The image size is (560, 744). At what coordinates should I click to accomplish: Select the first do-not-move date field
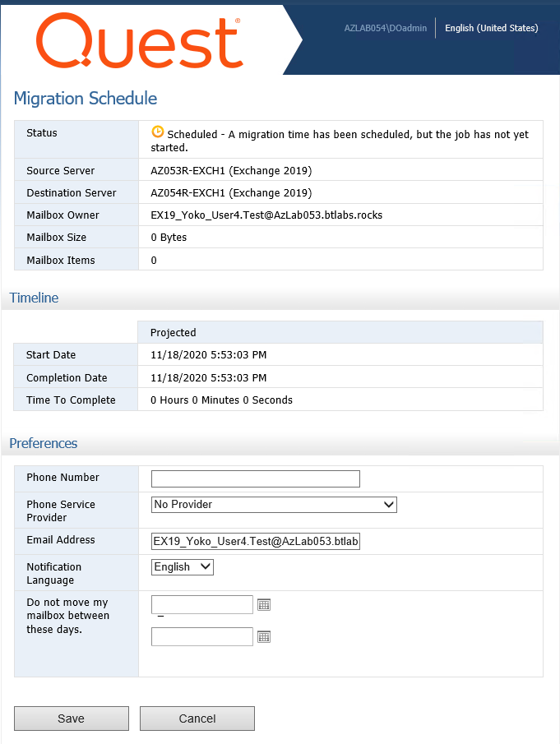(x=202, y=605)
